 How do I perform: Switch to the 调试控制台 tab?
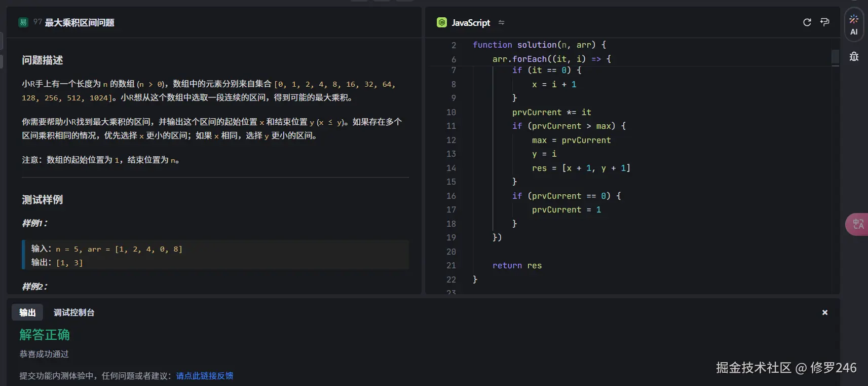coord(74,312)
